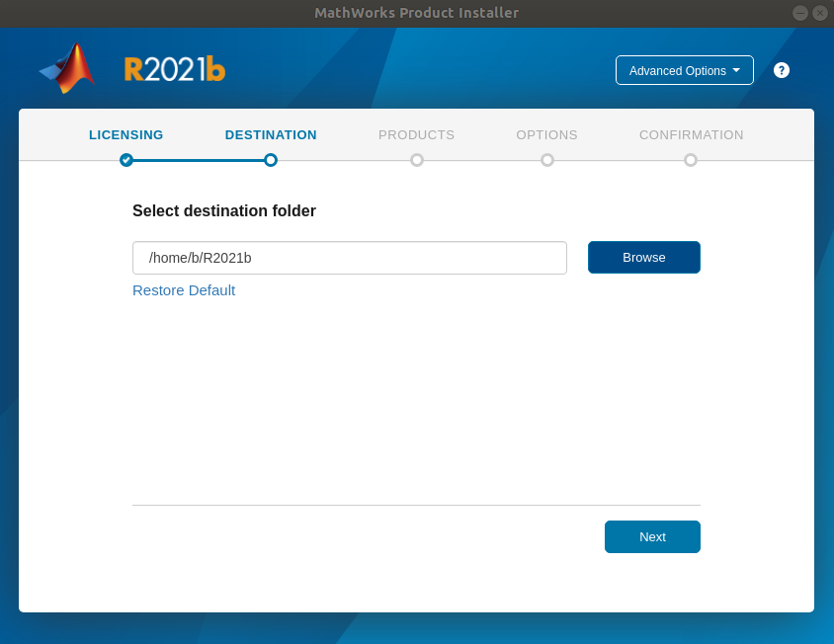This screenshot has width=834, height=644.
Task: Expand the Advanced Options dropdown
Action: [x=684, y=70]
